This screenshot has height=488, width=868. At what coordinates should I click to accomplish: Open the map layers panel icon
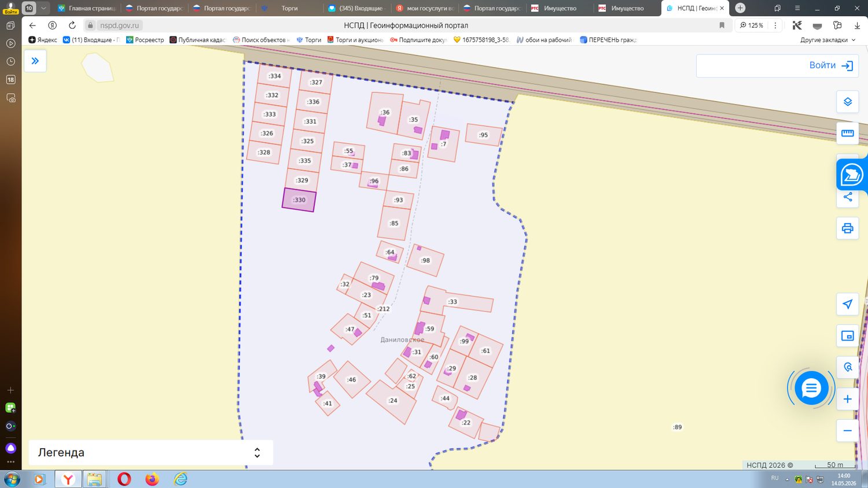pyautogui.click(x=847, y=102)
